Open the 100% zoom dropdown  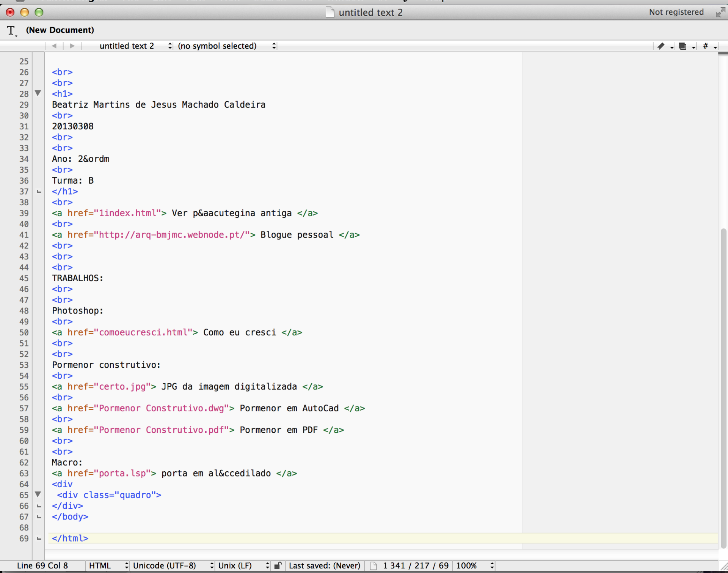pos(474,565)
